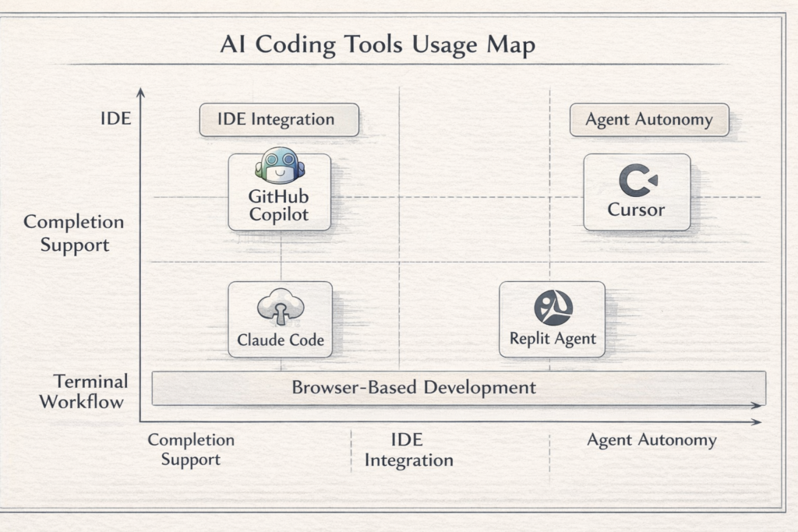Select the boxed Agent Autonomy label
Image resolution: width=798 pixels, height=532 pixels.
[x=648, y=120]
